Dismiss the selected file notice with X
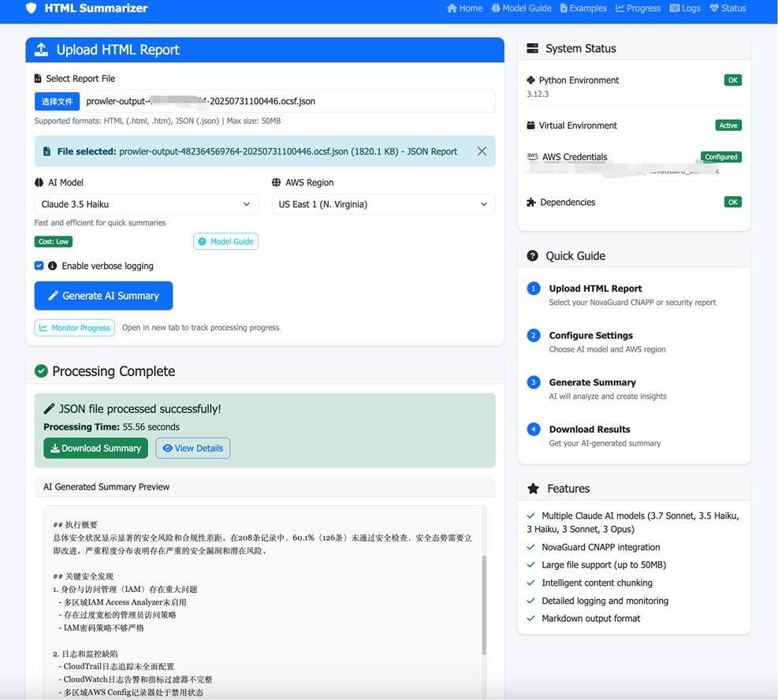Image resolution: width=778 pixels, height=700 pixels. [482, 151]
